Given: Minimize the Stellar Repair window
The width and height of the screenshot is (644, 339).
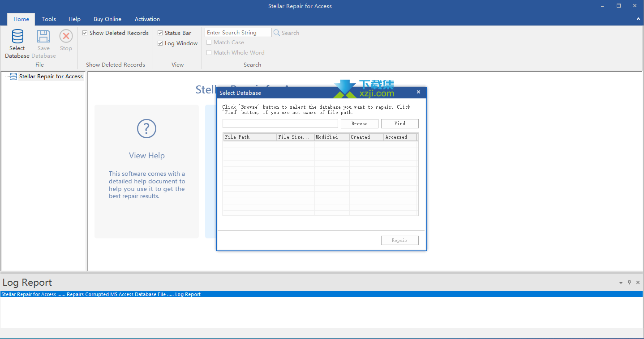Looking at the screenshot, I should 602,6.
